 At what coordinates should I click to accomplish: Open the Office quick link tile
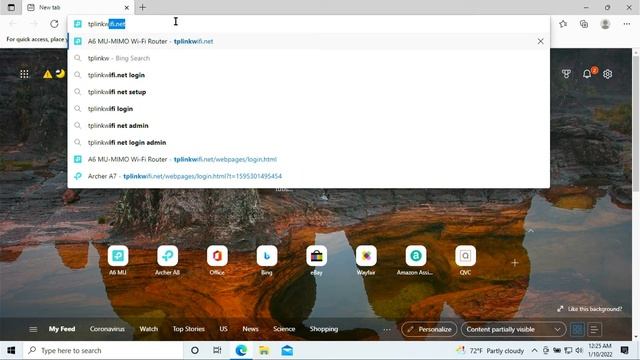[217, 256]
